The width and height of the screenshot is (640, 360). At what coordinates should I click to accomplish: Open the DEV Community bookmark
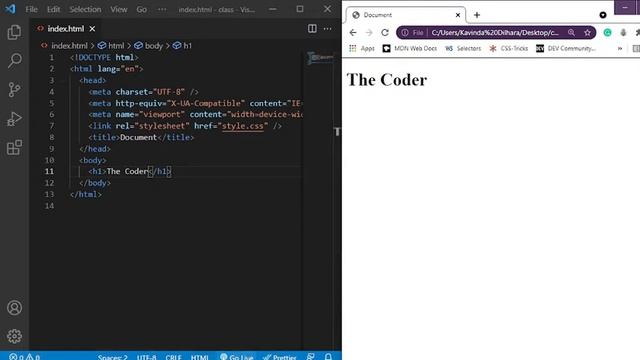coord(566,48)
